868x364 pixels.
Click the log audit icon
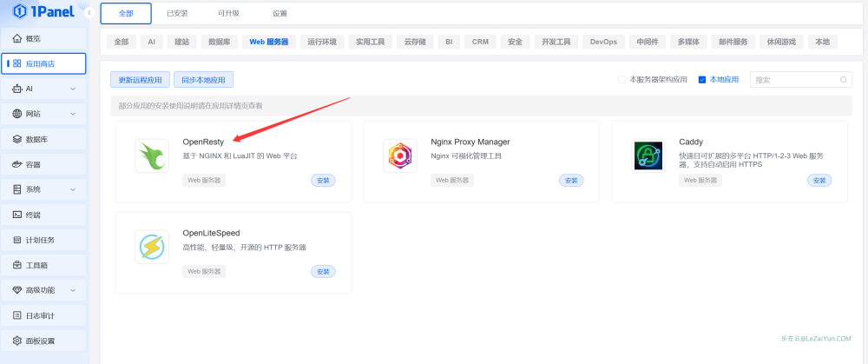(16, 316)
